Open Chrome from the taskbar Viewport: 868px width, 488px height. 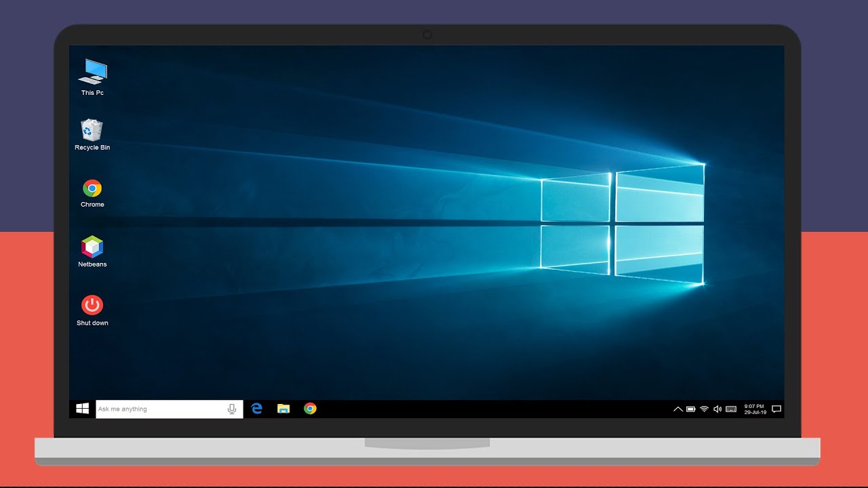pos(310,409)
